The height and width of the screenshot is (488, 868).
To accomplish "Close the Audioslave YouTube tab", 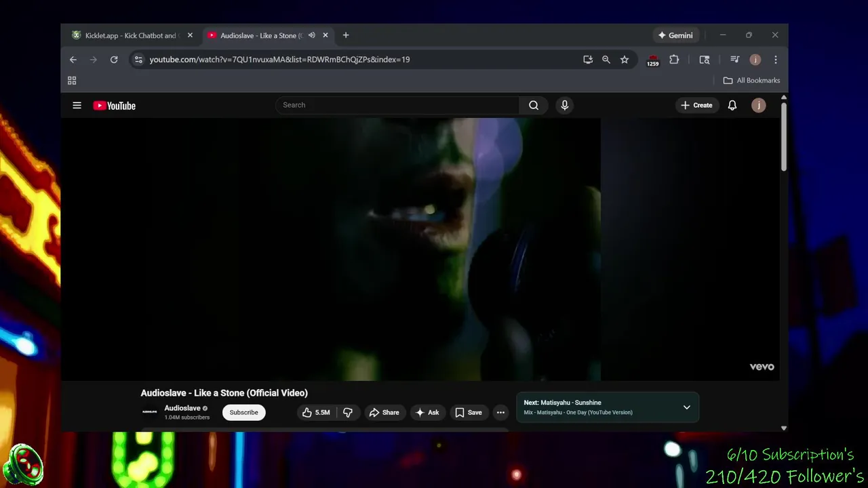I will pyautogui.click(x=325, y=35).
